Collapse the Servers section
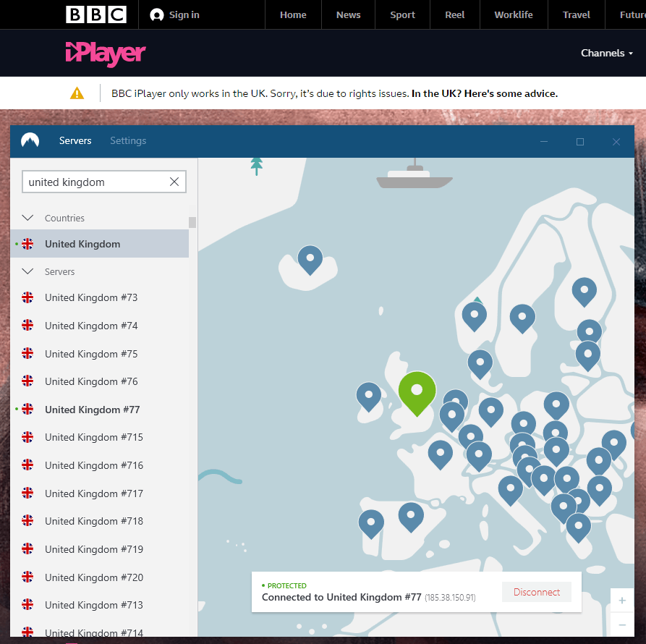Screen dimensions: 646x644 27,271
